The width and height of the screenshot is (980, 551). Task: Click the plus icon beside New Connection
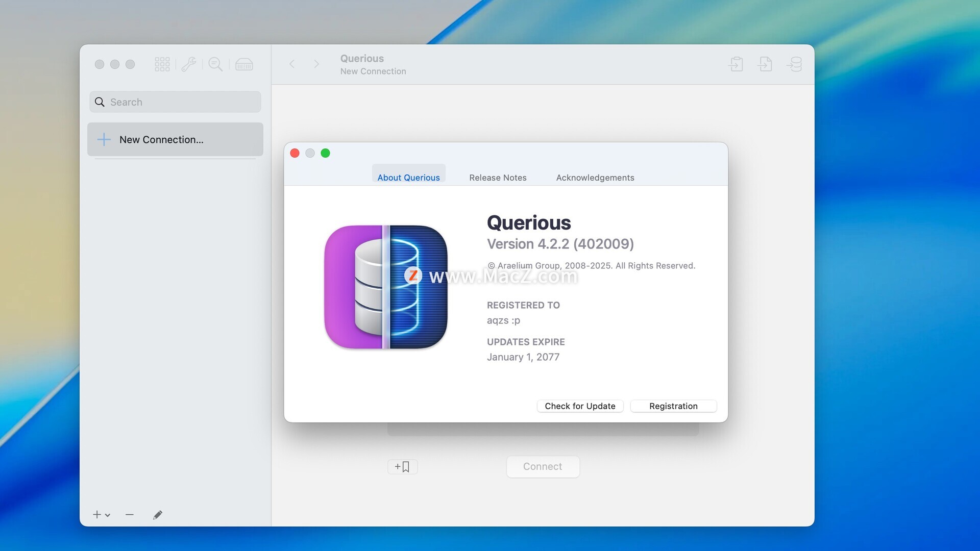(x=104, y=139)
